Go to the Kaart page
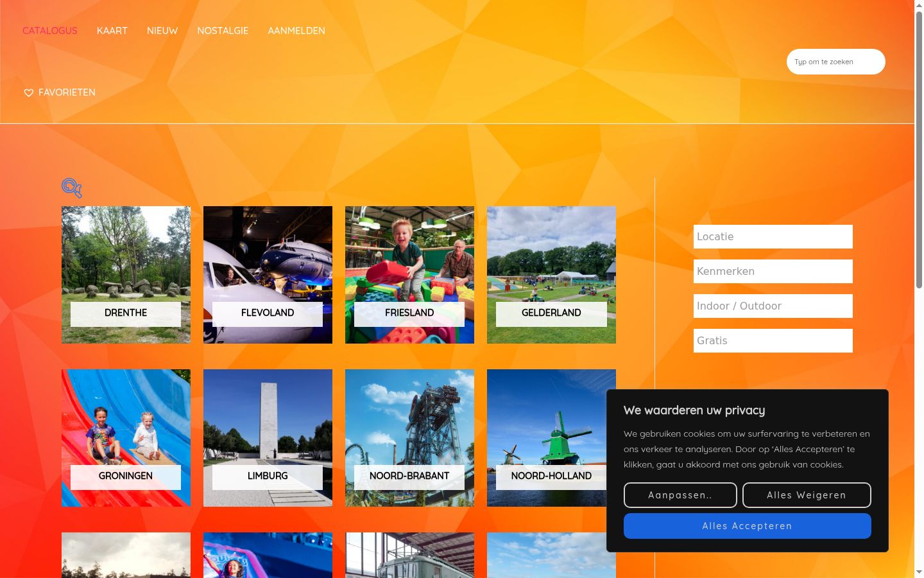The image size is (924, 578). [x=112, y=31]
